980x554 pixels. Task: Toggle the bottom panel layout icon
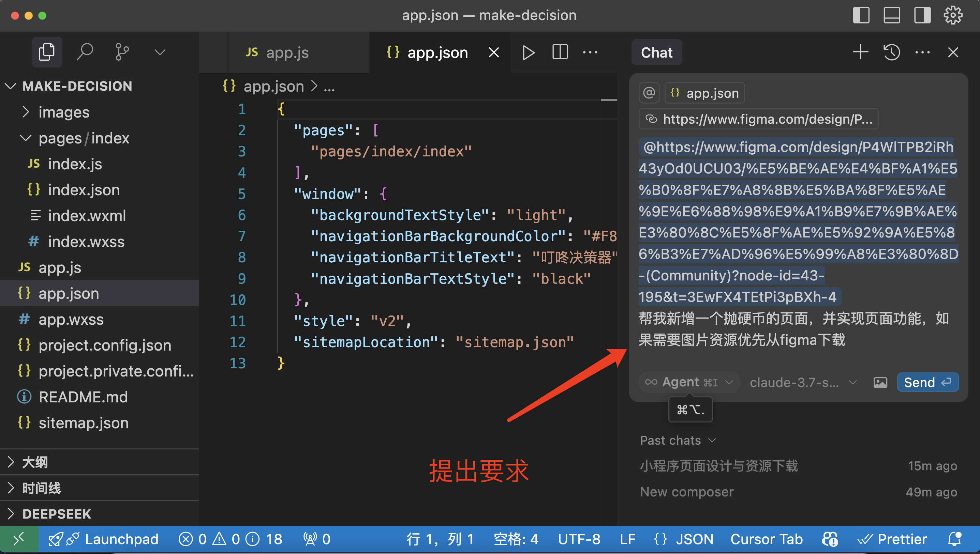(x=892, y=16)
